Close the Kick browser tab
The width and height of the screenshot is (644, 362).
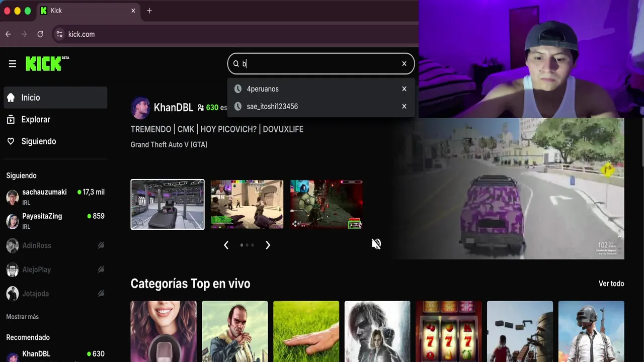pos(133,11)
